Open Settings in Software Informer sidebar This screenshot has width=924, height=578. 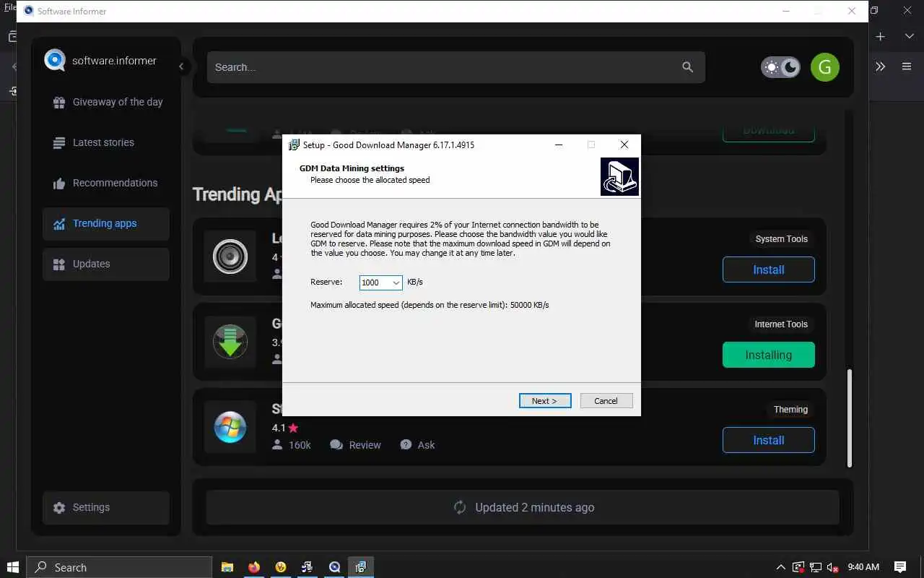(x=105, y=508)
